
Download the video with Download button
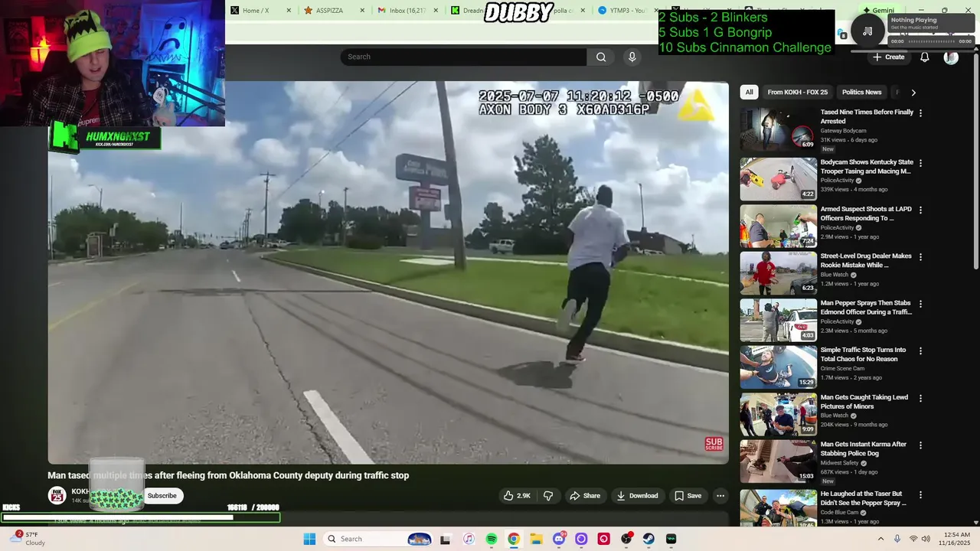pyautogui.click(x=637, y=496)
